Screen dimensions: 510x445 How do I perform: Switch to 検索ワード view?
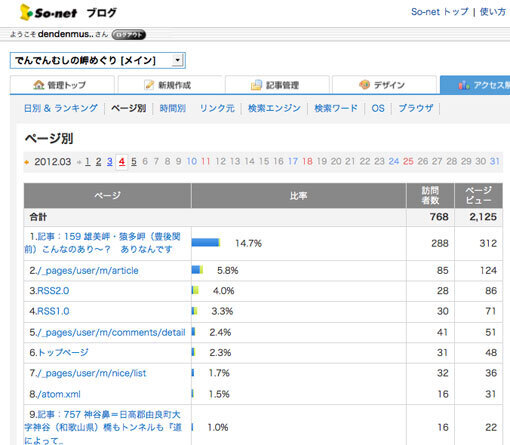[336, 108]
